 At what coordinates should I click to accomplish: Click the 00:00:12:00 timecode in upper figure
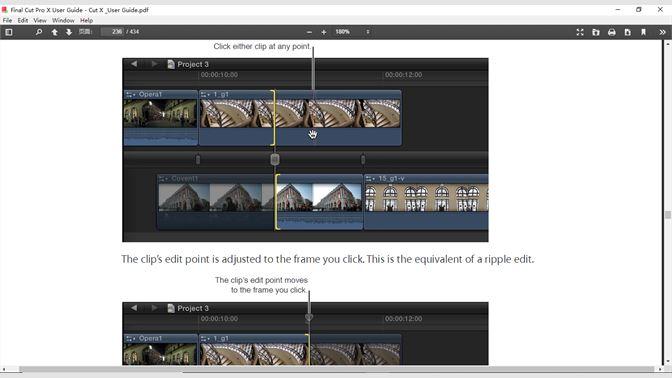pos(403,75)
